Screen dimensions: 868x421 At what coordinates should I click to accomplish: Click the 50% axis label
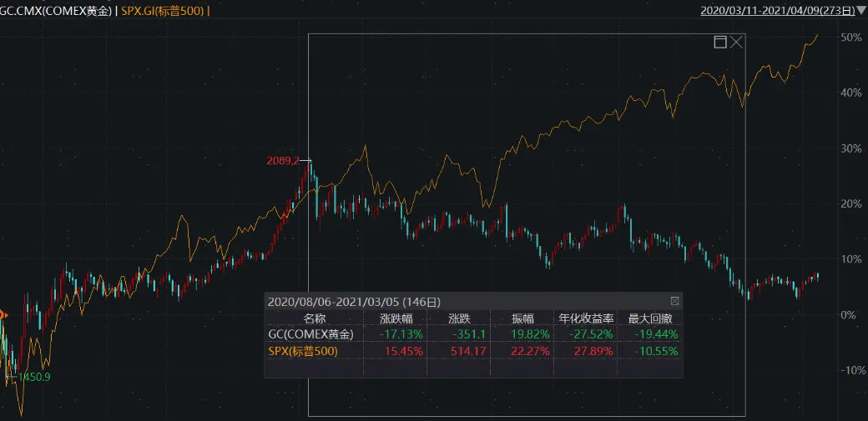point(850,37)
